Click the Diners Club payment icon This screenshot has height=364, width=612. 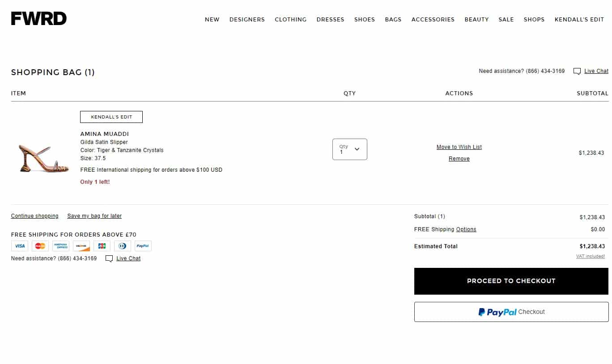pos(122,245)
